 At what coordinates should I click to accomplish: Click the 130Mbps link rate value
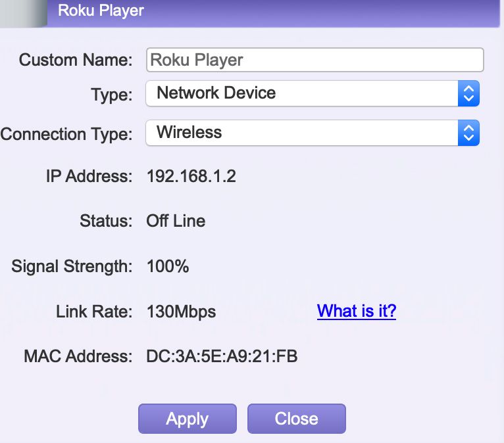181,311
